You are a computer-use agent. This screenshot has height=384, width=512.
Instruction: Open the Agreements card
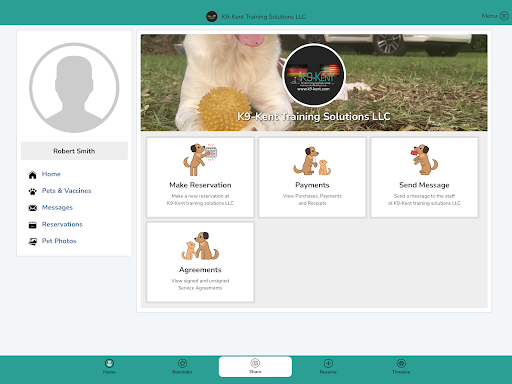pos(200,262)
